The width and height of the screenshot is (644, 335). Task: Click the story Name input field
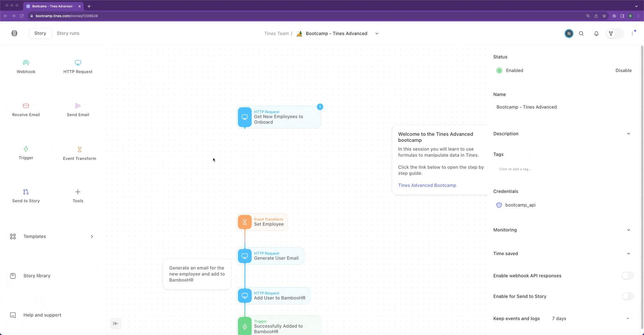[563, 107]
